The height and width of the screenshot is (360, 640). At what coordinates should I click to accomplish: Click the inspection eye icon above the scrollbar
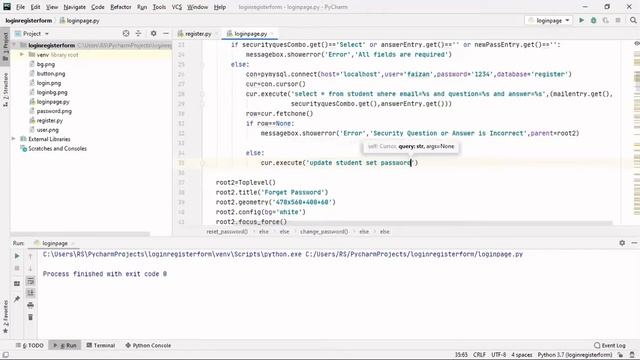[x=636, y=43]
